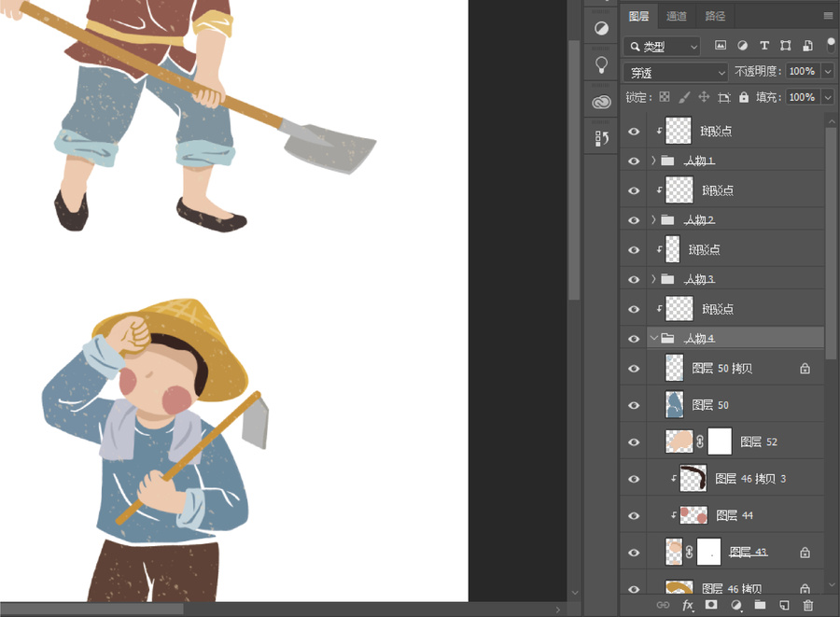Select the 人物2 group name

700,220
